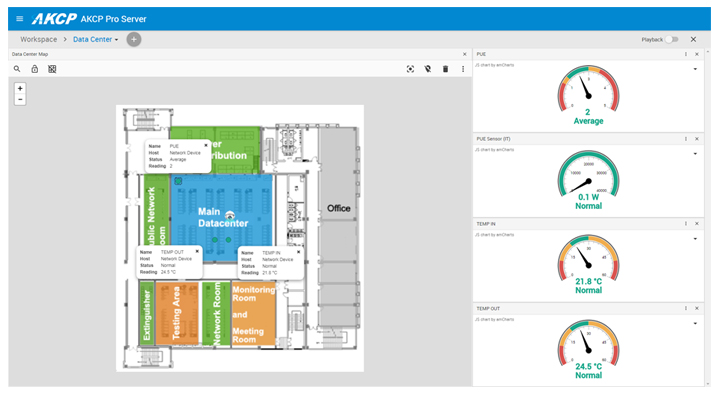Close the TEMP OUT popup on map
The image size is (719, 398).
click(x=197, y=251)
